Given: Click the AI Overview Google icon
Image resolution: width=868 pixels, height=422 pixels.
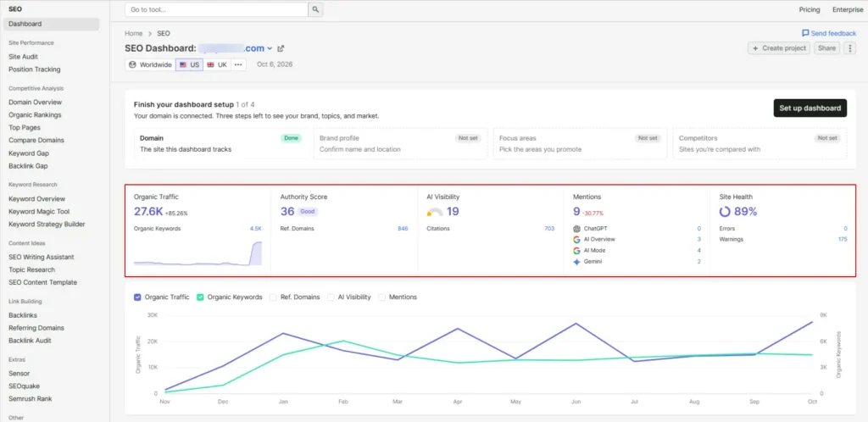Looking at the screenshot, I should [576, 240].
